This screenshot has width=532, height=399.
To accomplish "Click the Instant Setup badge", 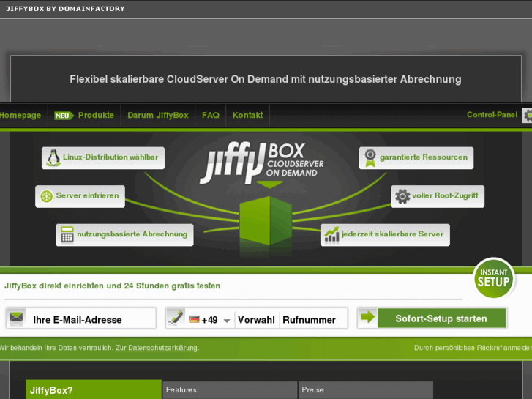I will [494, 278].
